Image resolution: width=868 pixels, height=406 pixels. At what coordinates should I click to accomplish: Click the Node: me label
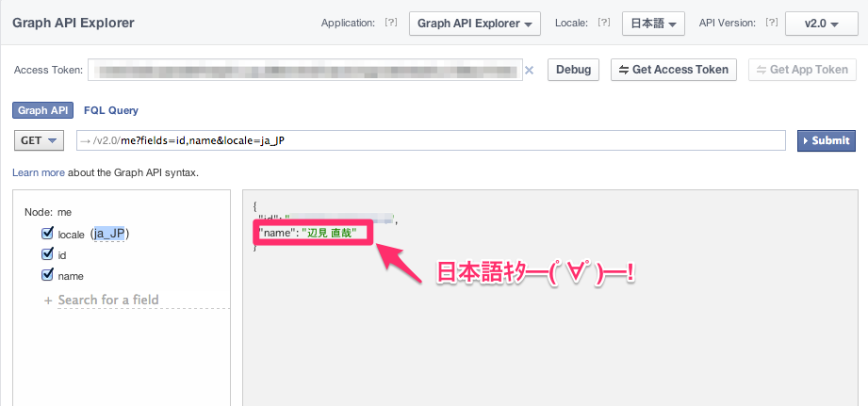pyautogui.click(x=48, y=212)
